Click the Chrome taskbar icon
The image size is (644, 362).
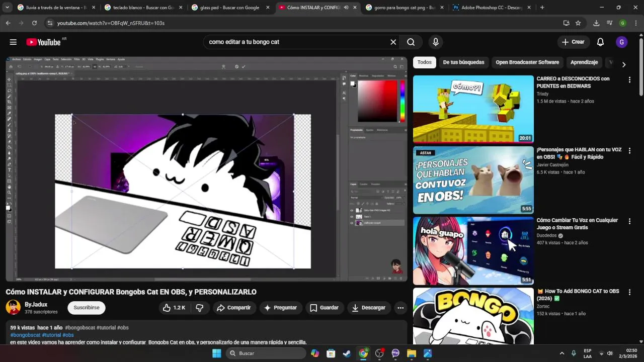click(363, 353)
